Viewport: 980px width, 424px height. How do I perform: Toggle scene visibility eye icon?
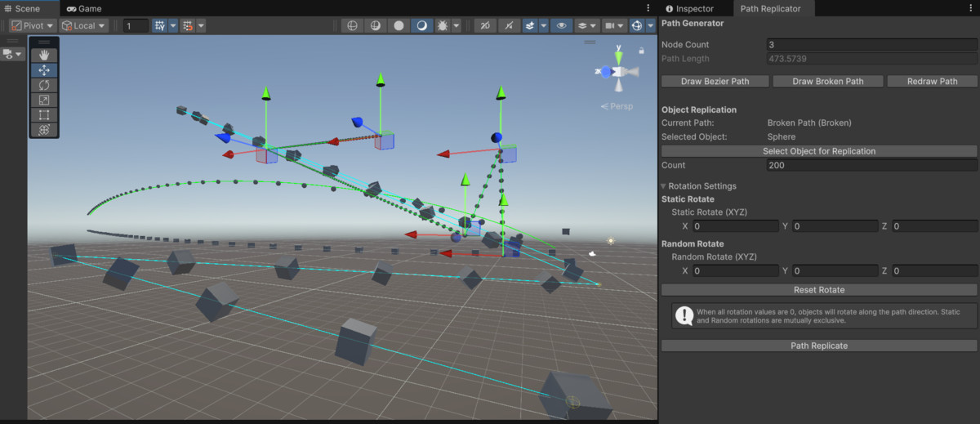(x=561, y=25)
